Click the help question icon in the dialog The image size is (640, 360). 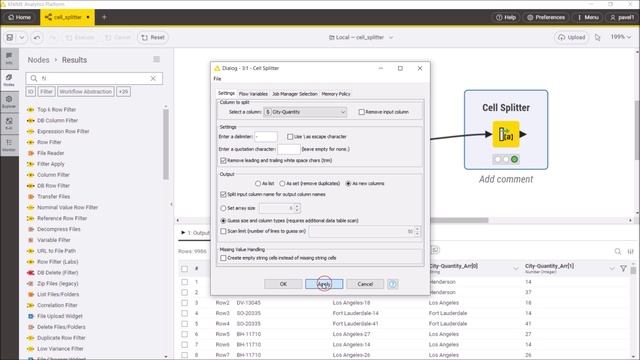point(393,284)
